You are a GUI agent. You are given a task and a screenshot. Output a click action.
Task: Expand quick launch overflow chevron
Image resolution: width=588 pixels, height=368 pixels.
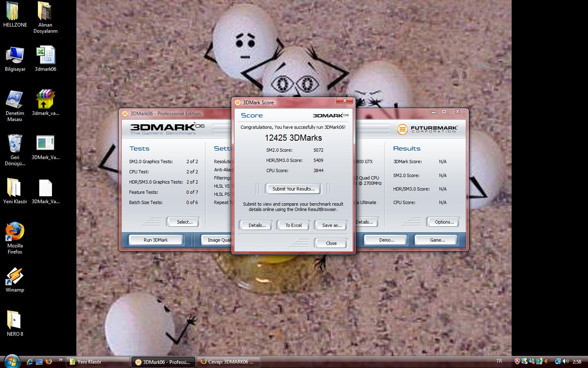click(x=60, y=360)
